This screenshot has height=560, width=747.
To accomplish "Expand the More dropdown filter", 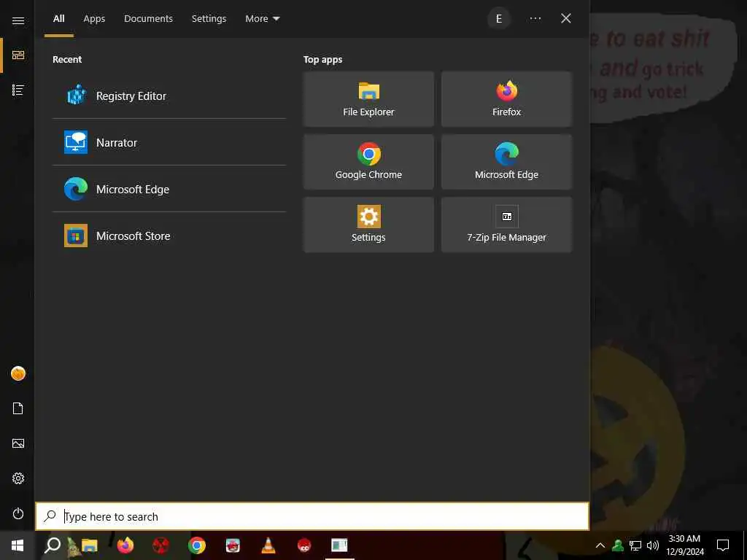I will (262, 18).
